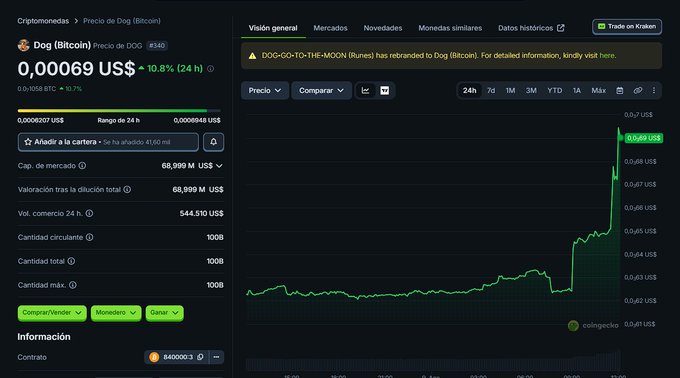Show info icon next to Cap. de mercado
The width and height of the screenshot is (680, 378).
coord(82,166)
